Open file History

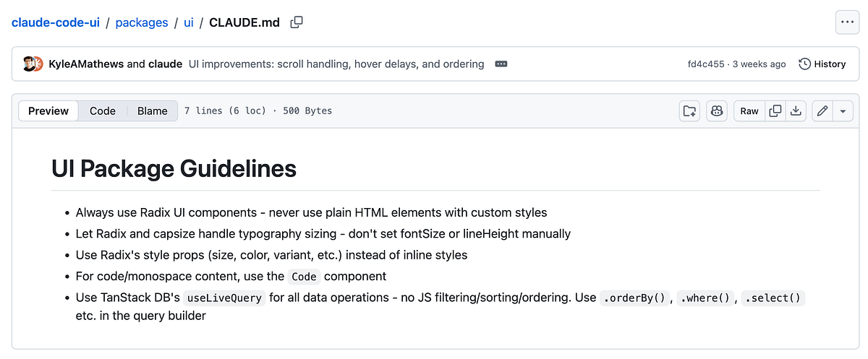[x=822, y=64]
